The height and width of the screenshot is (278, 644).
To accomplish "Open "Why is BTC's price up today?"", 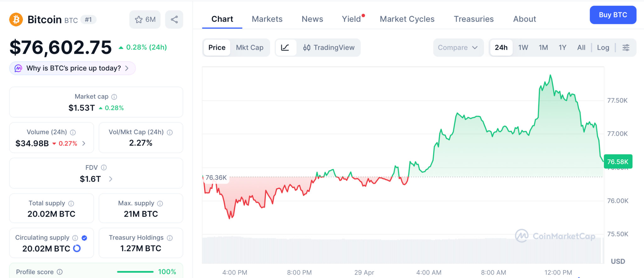I will click(x=73, y=68).
